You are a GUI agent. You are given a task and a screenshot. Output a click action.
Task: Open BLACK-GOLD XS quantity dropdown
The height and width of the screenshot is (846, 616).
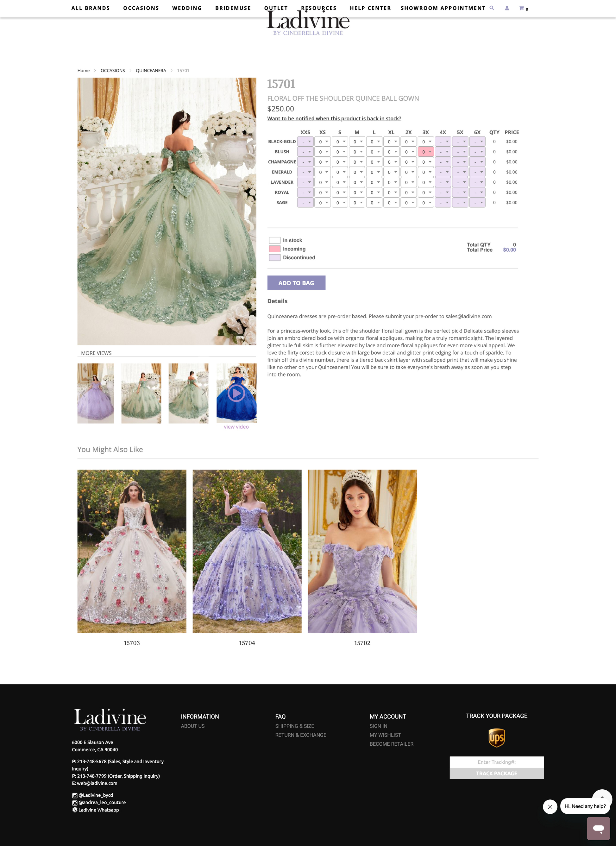(323, 142)
